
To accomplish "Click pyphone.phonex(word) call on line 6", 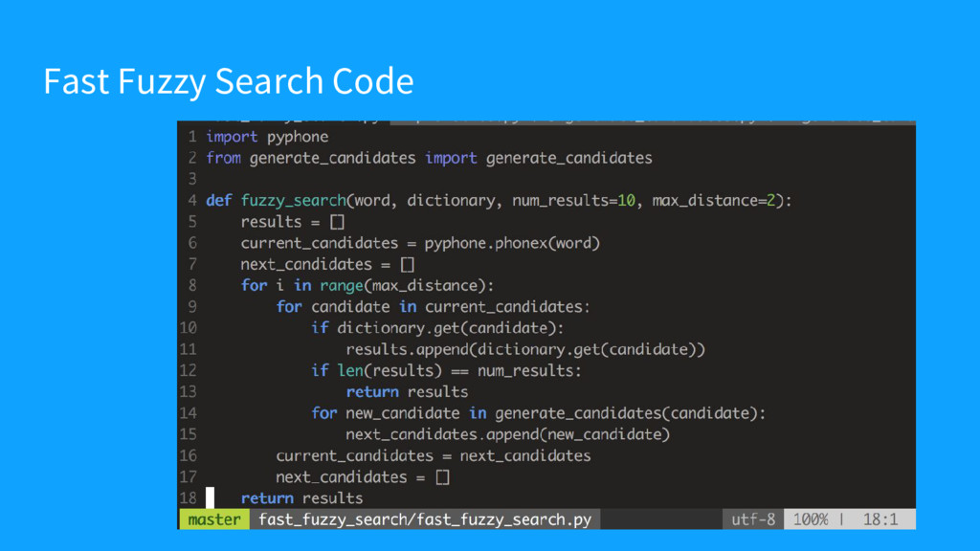I will tap(512, 243).
